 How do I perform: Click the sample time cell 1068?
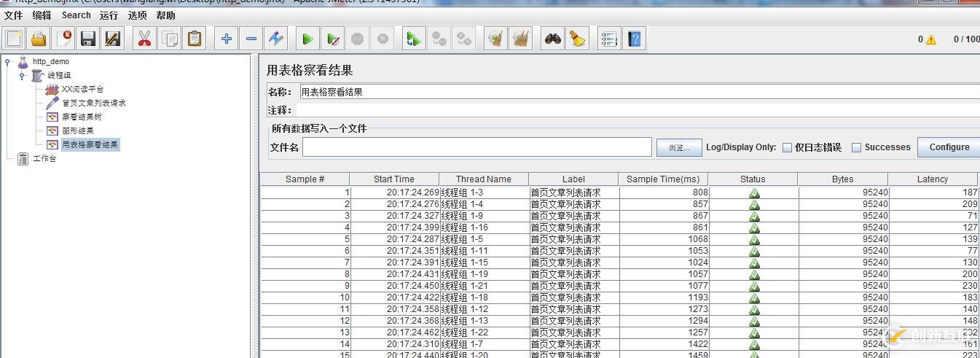(x=663, y=239)
